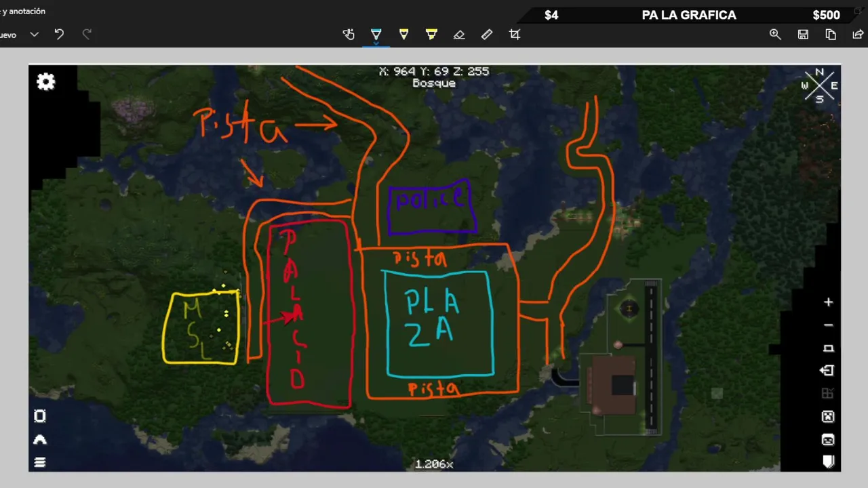
Task: Click the $4 amount in overlay
Action: click(551, 15)
